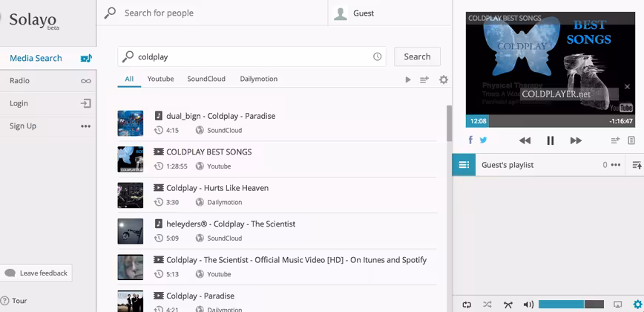Image resolution: width=644 pixels, height=312 pixels.
Task: Switch to the Dailymotion tab
Action: pyautogui.click(x=259, y=79)
